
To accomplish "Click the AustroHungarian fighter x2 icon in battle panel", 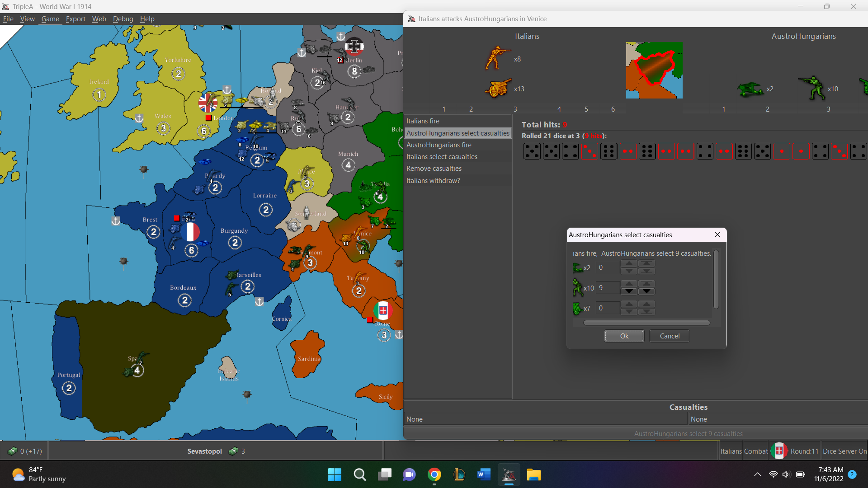I will (x=750, y=89).
